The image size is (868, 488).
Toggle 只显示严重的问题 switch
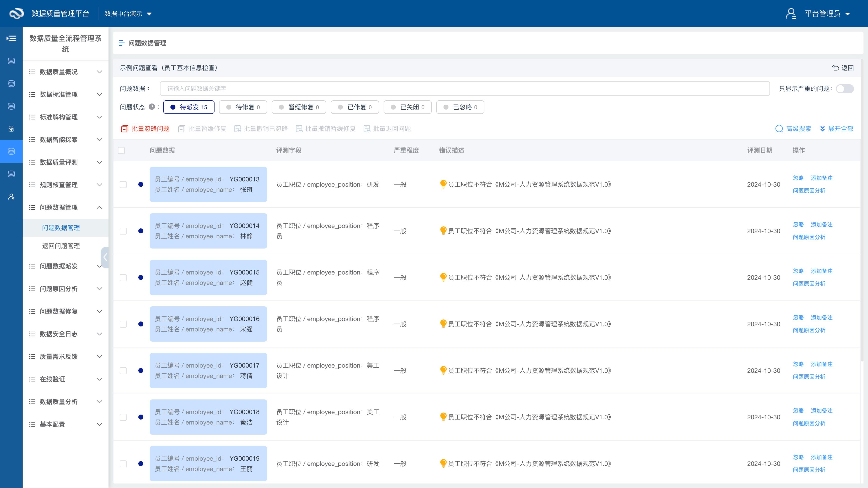click(845, 89)
